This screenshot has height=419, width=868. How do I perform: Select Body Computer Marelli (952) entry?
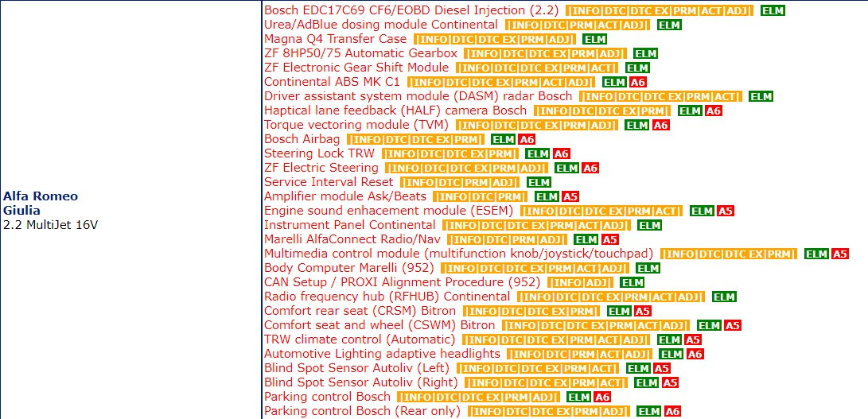(348, 269)
